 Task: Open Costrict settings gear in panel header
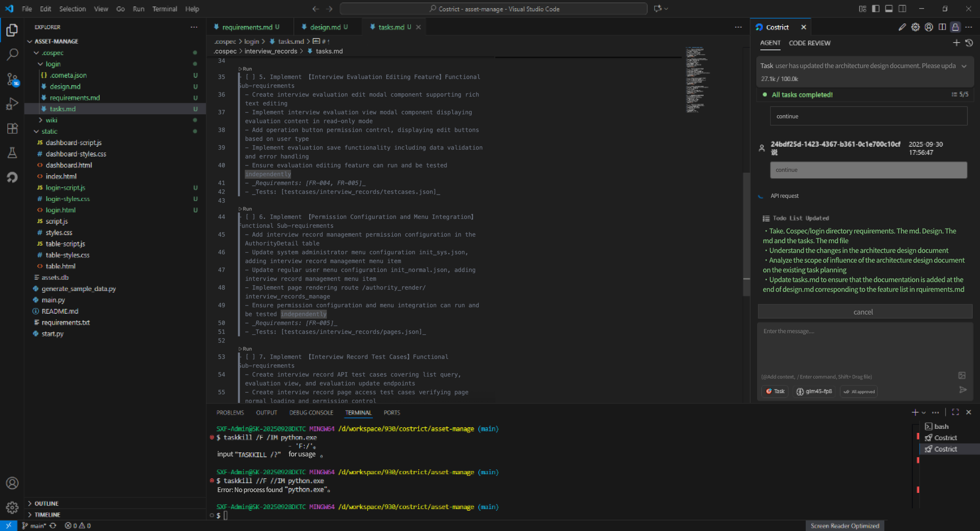point(915,27)
